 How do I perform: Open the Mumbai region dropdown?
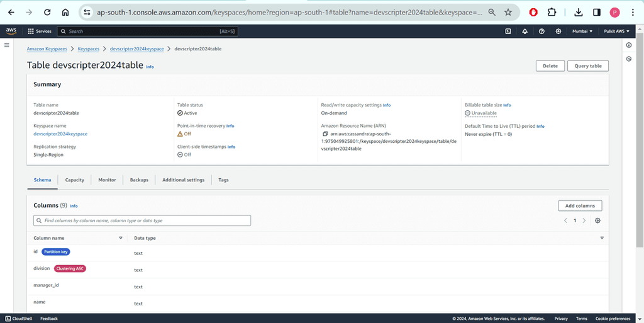tap(582, 31)
